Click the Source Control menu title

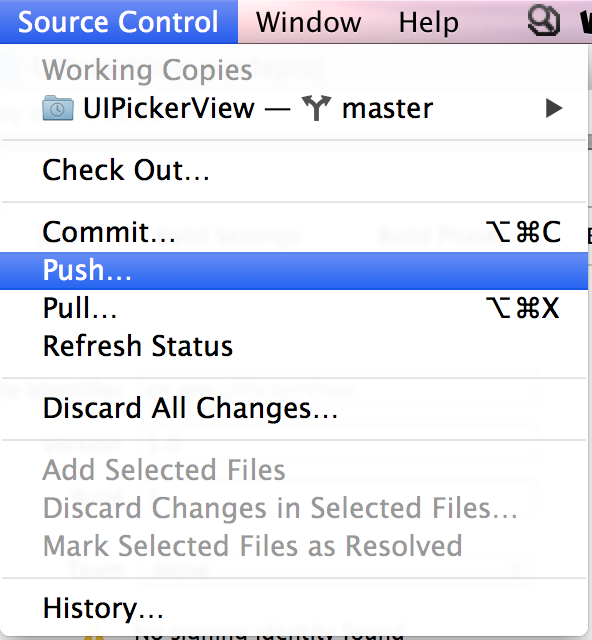pyautogui.click(x=118, y=22)
